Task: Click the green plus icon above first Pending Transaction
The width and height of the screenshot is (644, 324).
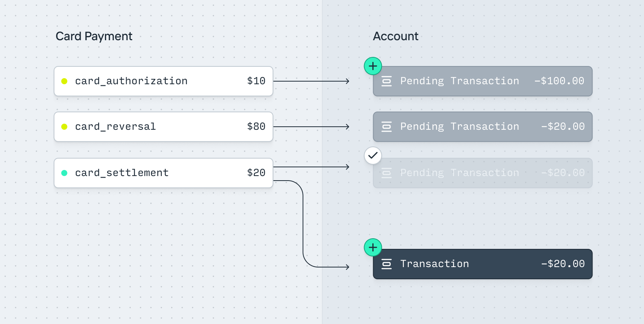Action: 373,66
